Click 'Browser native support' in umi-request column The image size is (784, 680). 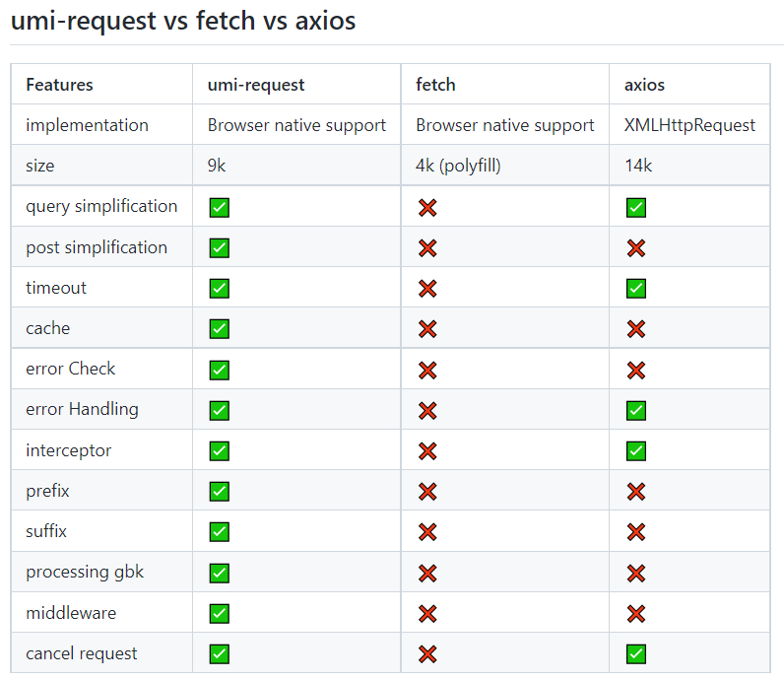pos(297,125)
